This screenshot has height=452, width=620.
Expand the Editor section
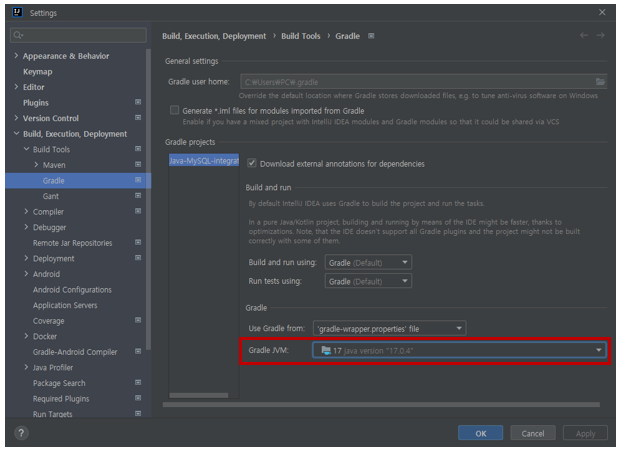tap(16, 87)
